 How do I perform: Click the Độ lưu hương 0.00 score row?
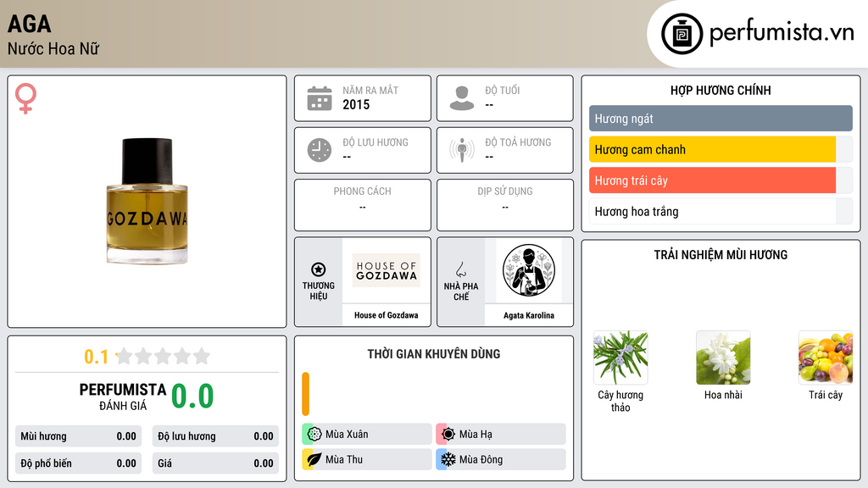[215, 436]
